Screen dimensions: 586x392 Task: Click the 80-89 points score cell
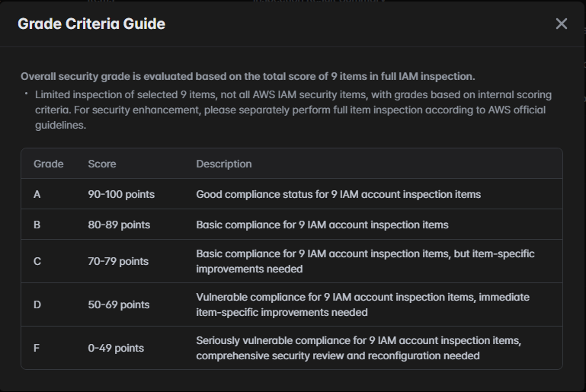[x=119, y=225]
